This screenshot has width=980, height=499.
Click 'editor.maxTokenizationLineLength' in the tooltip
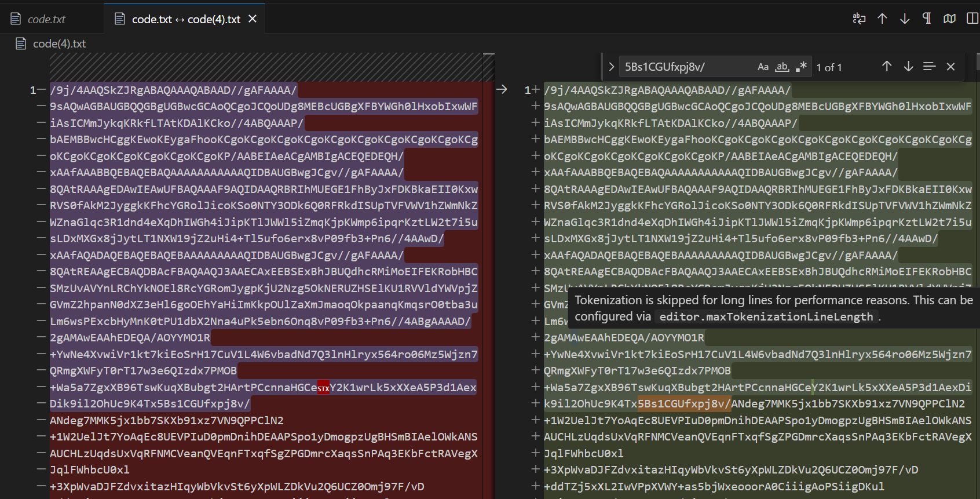766,317
